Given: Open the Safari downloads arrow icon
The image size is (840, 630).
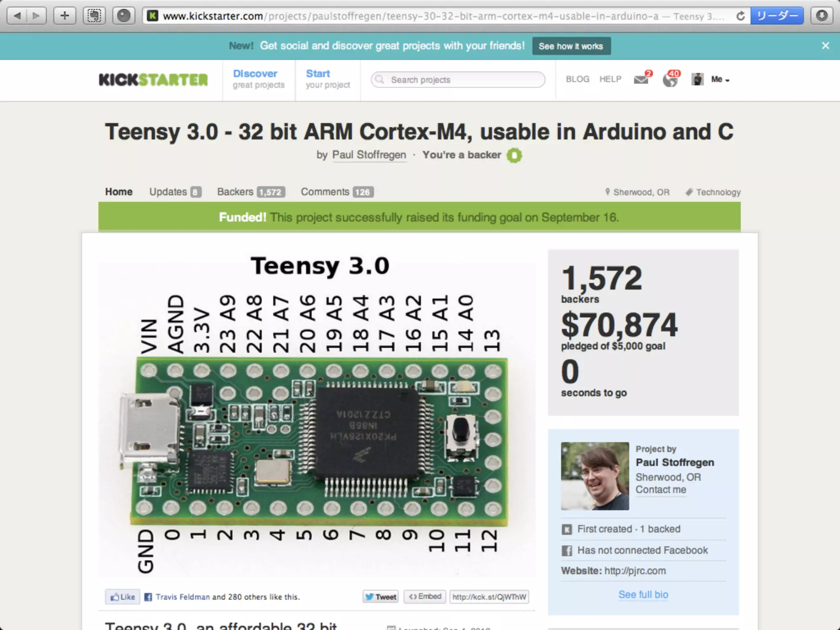Looking at the screenshot, I should coord(822,16).
